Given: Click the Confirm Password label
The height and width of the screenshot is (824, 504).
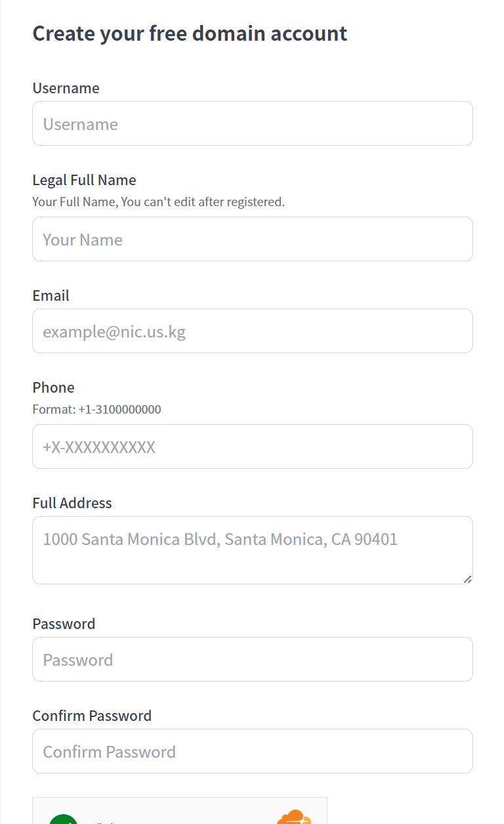Looking at the screenshot, I should 92,716.
